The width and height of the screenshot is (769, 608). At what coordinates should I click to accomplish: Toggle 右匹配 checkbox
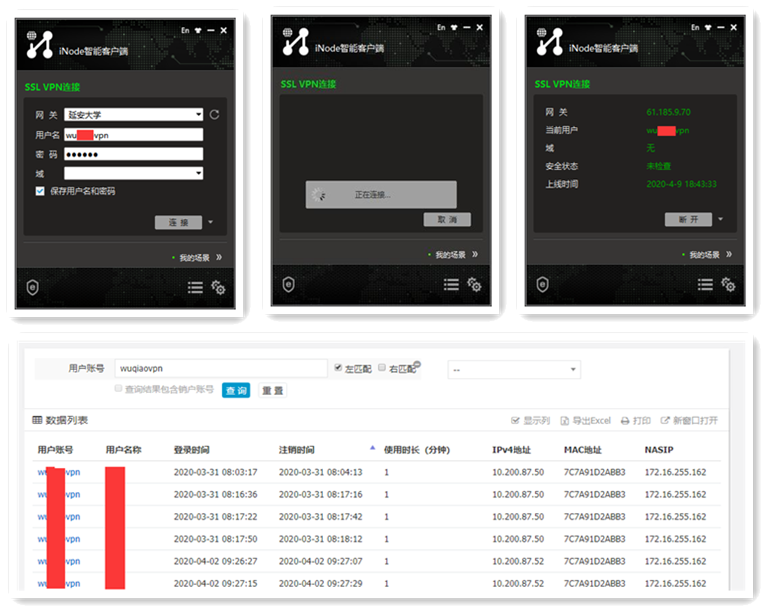pos(382,368)
